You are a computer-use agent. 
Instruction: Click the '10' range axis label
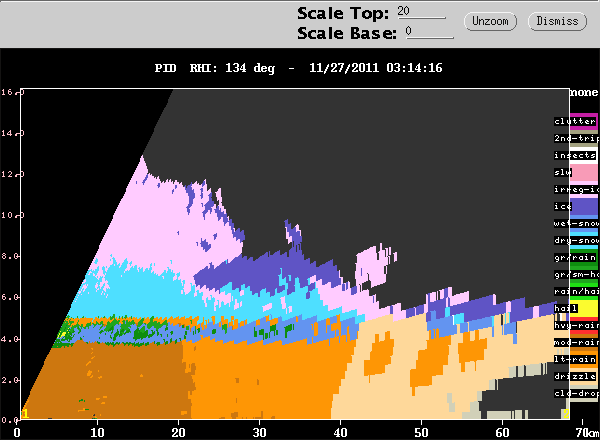coord(97,433)
